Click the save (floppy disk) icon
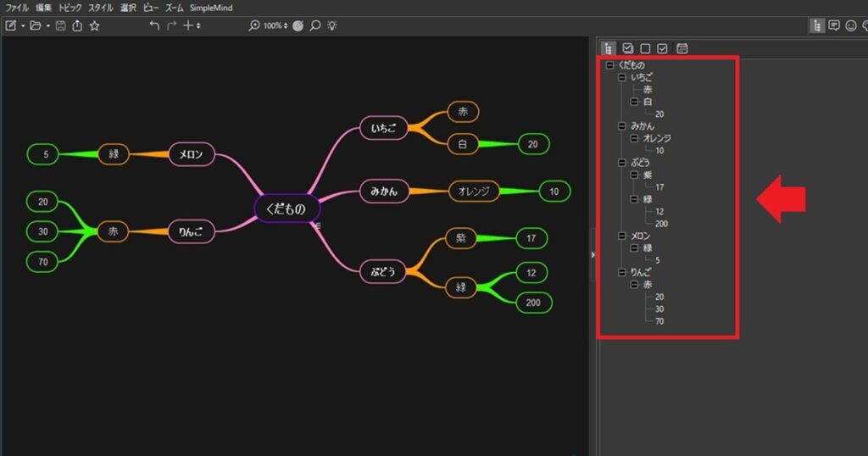Viewport: 868px width, 456px height. point(60,25)
